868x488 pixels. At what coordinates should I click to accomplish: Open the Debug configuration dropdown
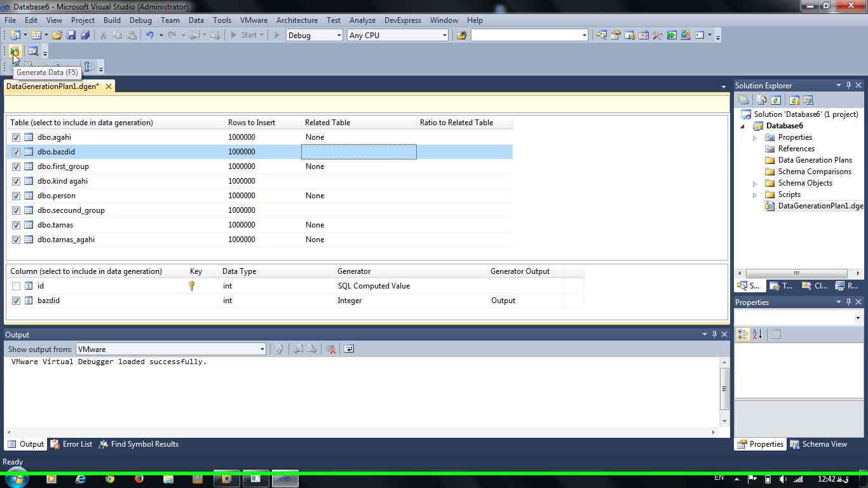(314, 36)
